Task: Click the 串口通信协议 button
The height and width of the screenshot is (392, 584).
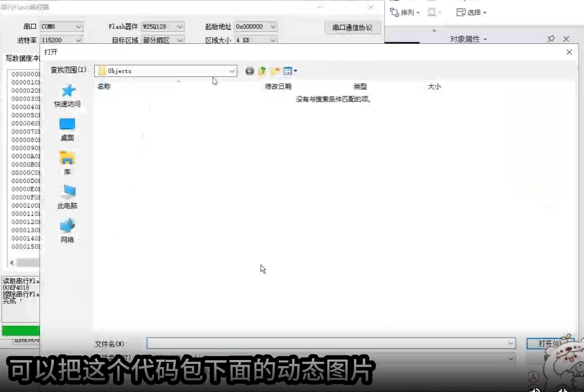Action: 353,27
